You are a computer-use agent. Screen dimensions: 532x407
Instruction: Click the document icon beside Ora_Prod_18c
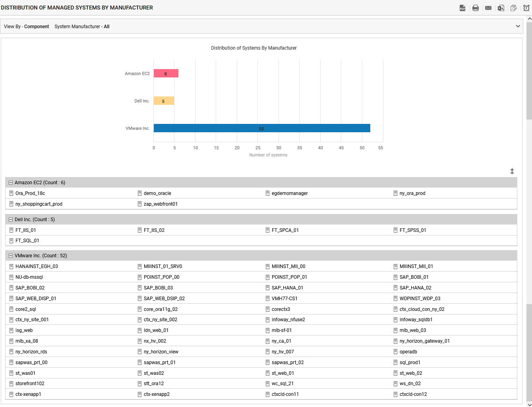(12, 193)
